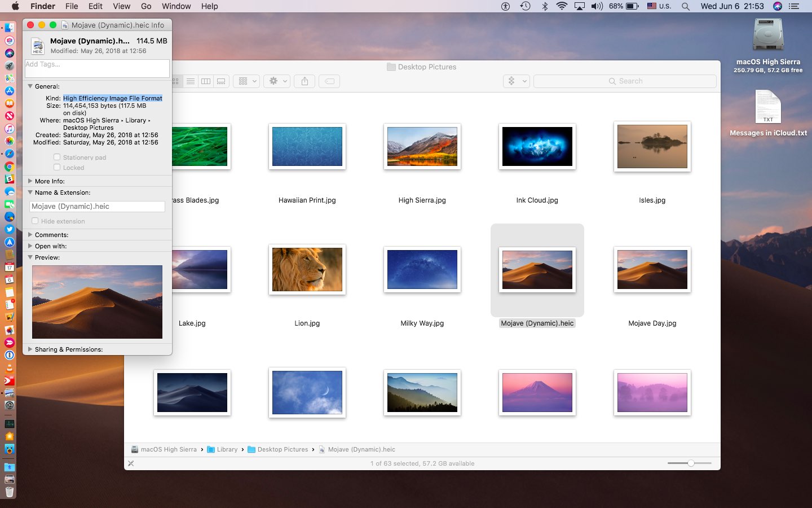
Task: Toggle the Locked checkbox
Action: [57, 167]
